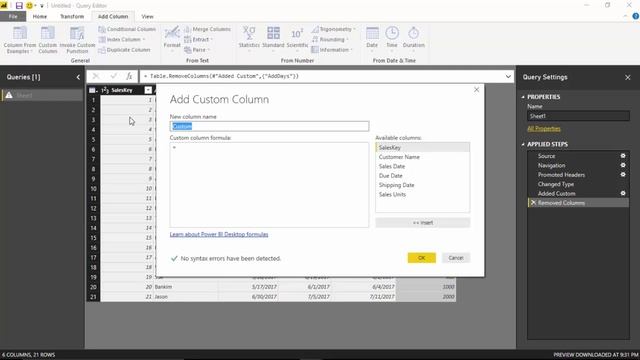Open SalesKey column filter dropdown
Image resolution: width=640 pixels, height=360 pixels.
coord(148,90)
